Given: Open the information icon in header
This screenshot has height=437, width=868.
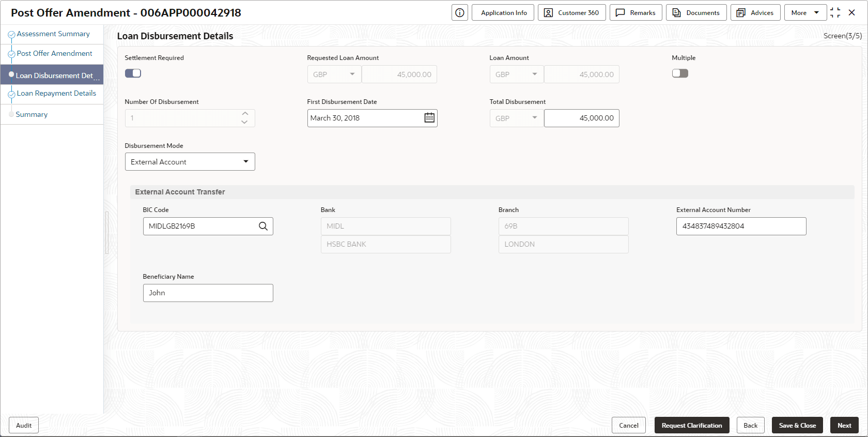Looking at the screenshot, I should tap(460, 13).
